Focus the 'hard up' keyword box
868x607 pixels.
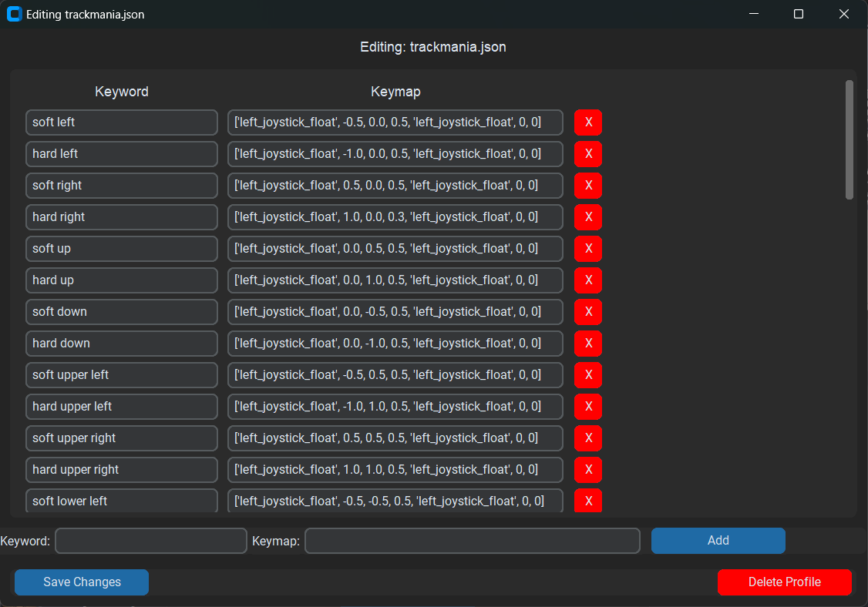(122, 280)
